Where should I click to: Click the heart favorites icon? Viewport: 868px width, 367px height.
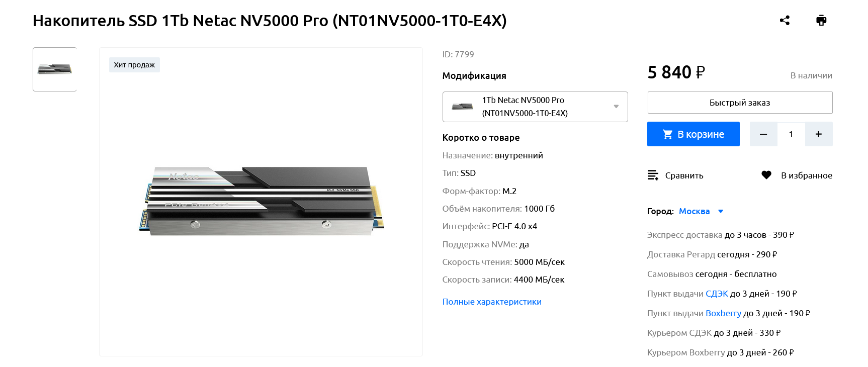(x=766, y=175)
